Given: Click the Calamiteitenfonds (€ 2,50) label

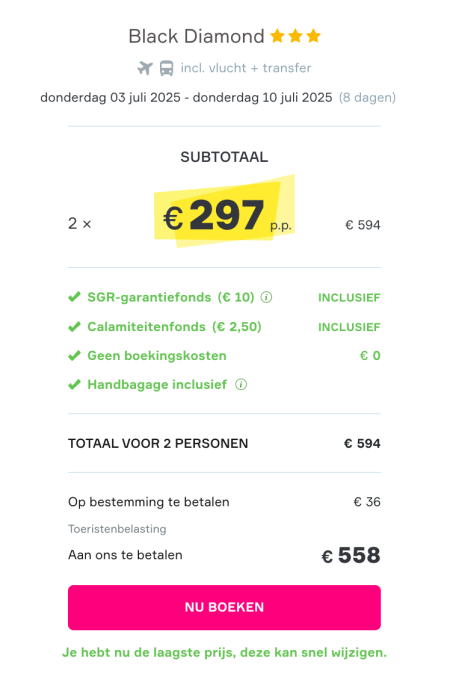Looking at the screenshot, I should [175, 327].
